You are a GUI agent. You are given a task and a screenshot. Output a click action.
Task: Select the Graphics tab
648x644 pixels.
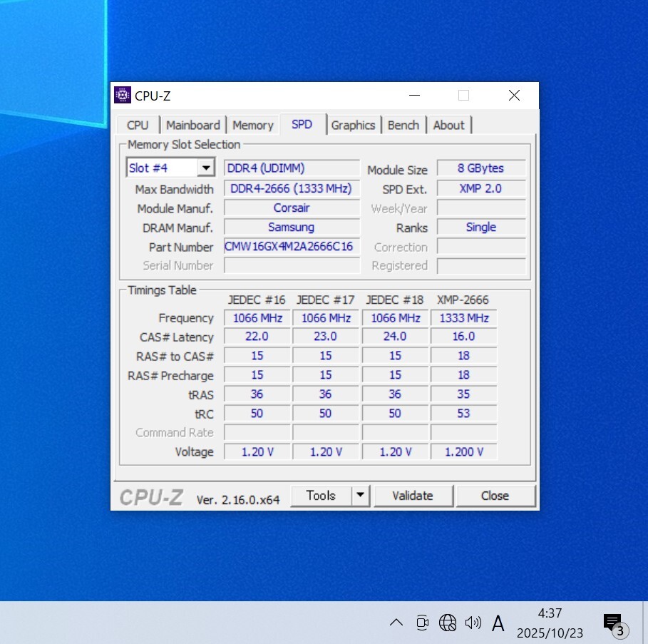[353, 126]
